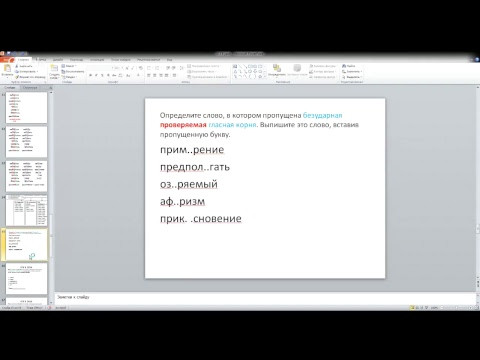Open the Section (Раздел) dropdown
Viewport: 480px width, 360px height.
(69, 77)
